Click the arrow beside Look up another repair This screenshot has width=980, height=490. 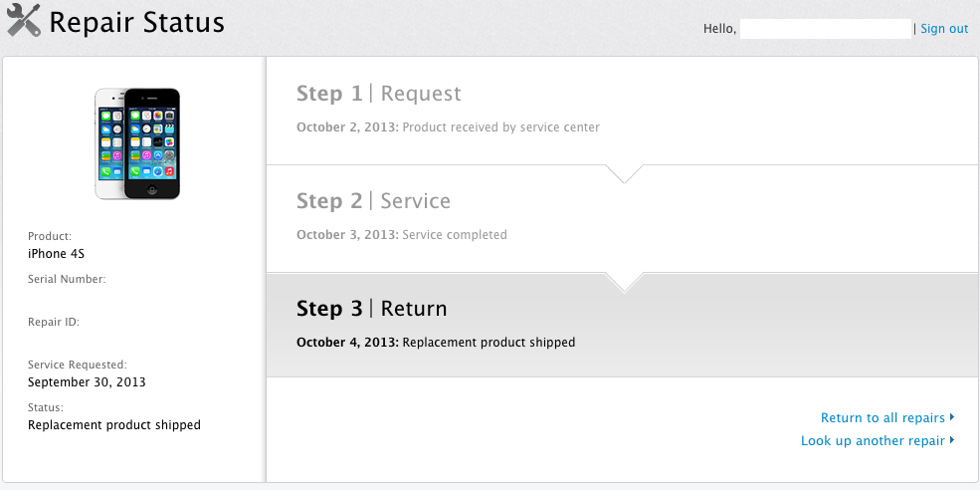pos(952,440)
